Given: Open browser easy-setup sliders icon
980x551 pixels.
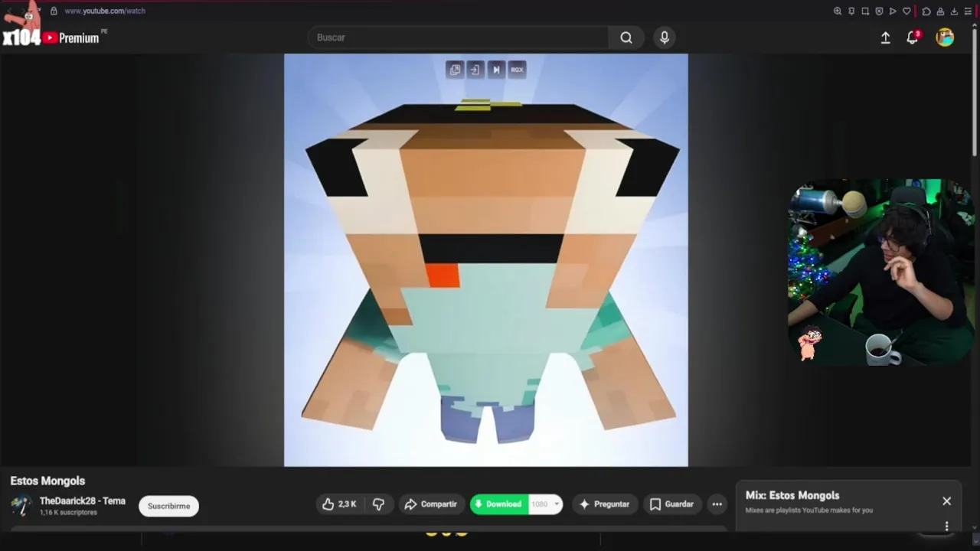Looking at the screenshot, I should click(x=968, y=11).
